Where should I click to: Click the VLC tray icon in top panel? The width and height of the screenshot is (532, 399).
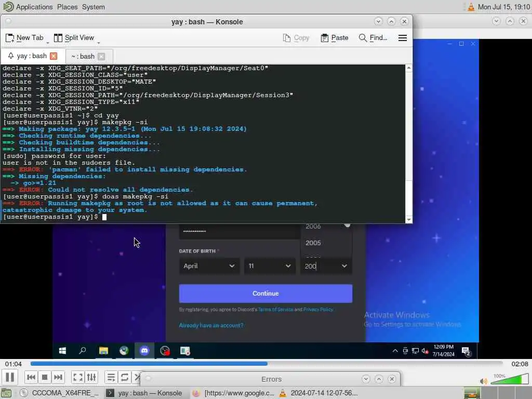[x=471, y=7]
